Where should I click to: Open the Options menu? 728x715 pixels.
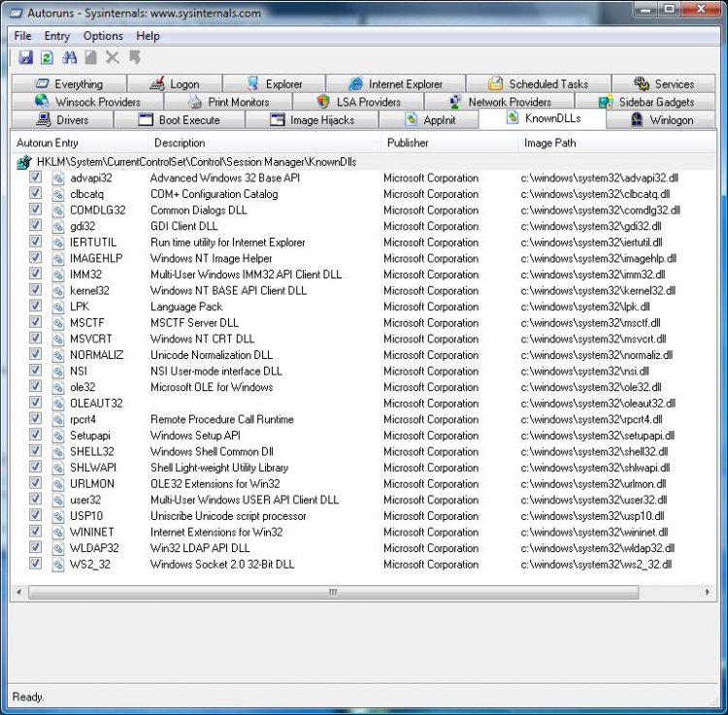pyautogui.click(x=103, y=36)
